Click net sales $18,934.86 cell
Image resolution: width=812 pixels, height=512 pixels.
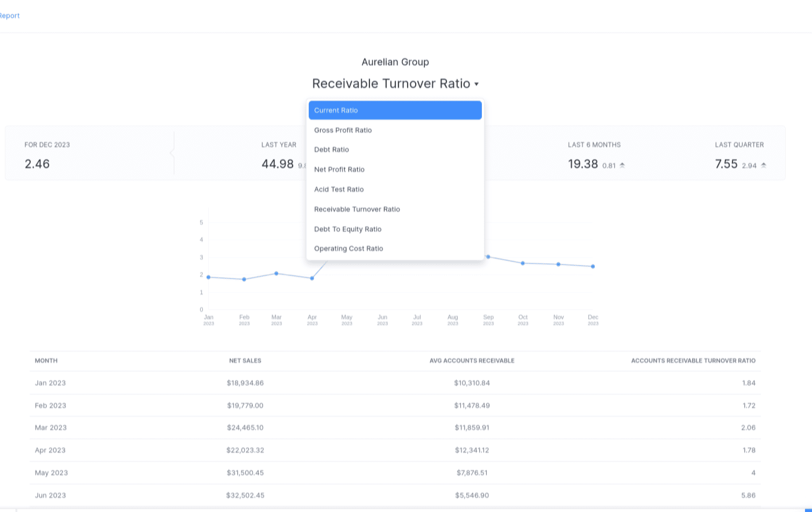(x=245, y=383)
